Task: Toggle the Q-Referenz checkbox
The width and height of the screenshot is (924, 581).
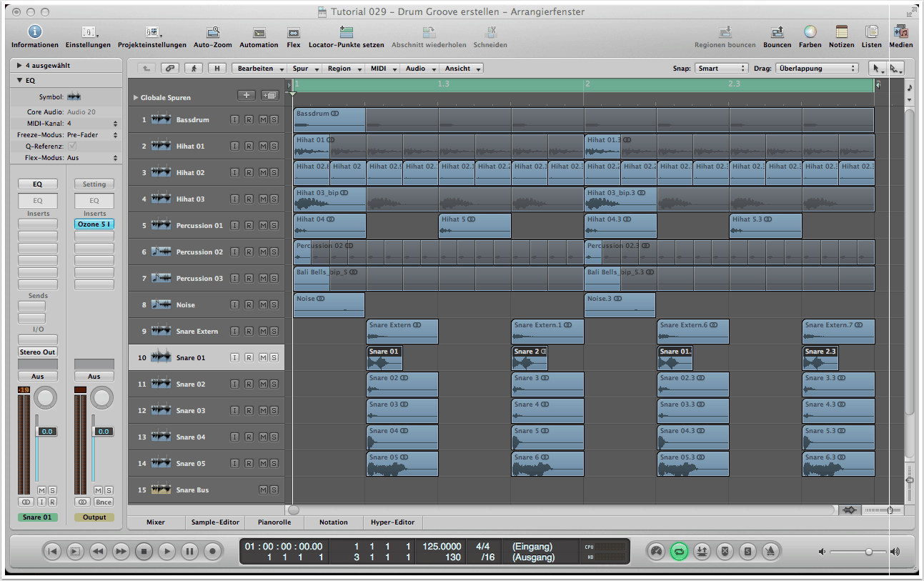Action: click(71, 146)
